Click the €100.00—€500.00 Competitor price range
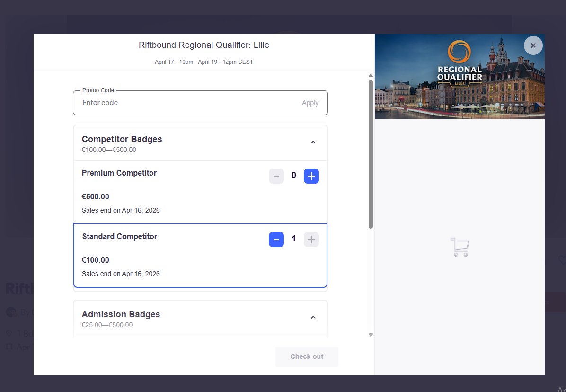This screenshot has width=566, height=392. [x=109, y=150]
